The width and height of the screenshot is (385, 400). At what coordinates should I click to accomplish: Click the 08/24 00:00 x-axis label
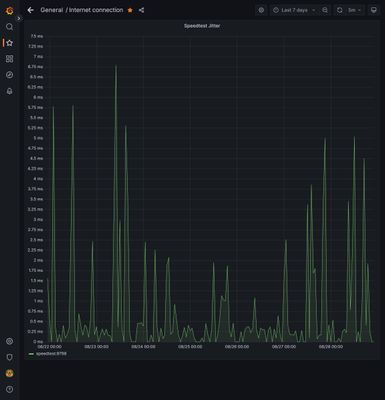[143, 347]
